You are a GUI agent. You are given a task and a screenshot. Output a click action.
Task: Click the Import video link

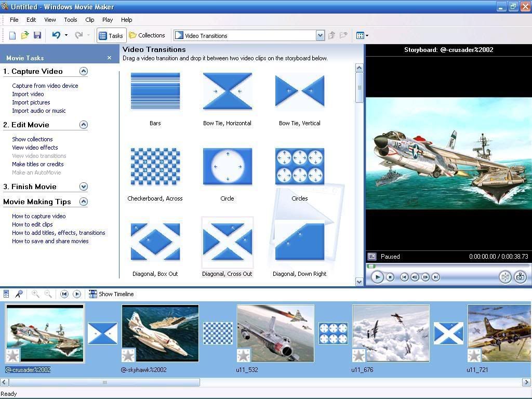28,94
